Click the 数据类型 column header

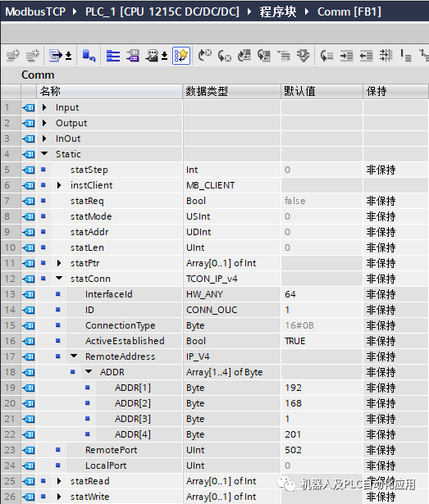231,91
